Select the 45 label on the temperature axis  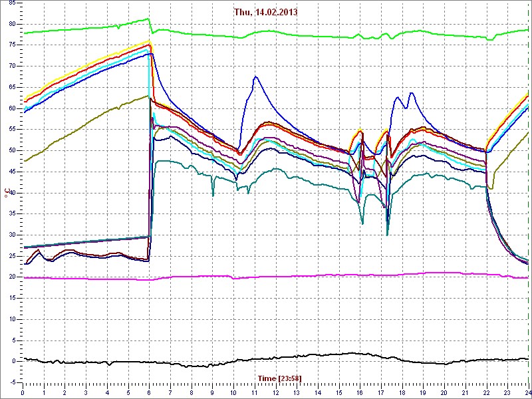[12, 172]
